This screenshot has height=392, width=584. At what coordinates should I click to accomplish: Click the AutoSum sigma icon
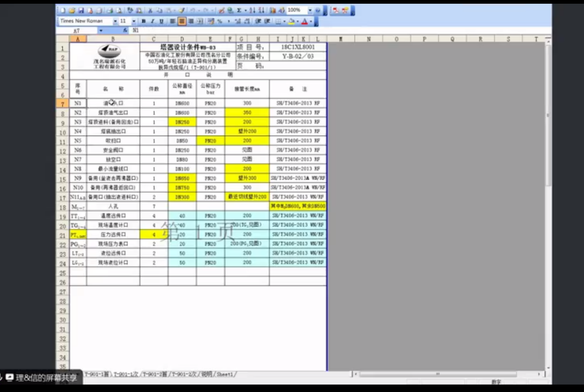pyautogui.click(x=239, y=10)
